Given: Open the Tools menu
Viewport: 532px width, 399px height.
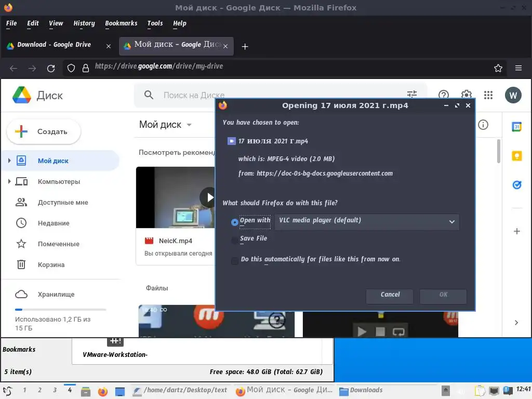Looking at the screenshot, I should tap(155, 23).
